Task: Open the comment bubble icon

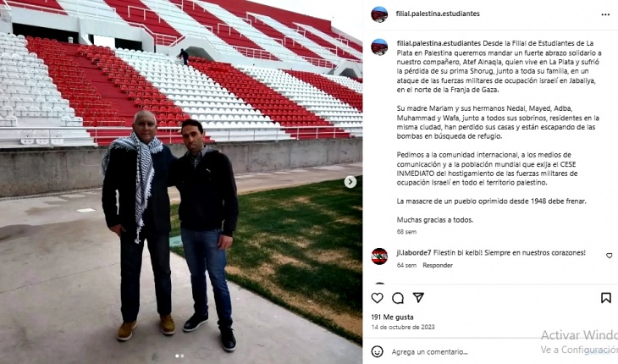Action: (398, 298)
